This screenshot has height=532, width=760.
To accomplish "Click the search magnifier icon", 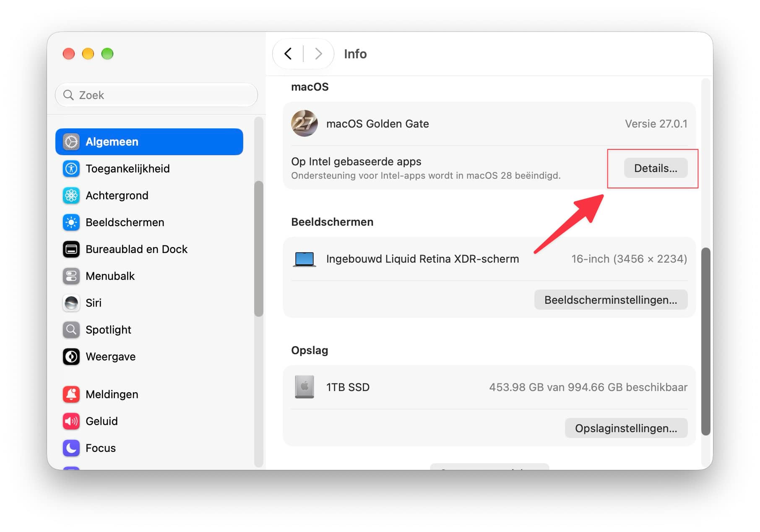I will point(68,95).
